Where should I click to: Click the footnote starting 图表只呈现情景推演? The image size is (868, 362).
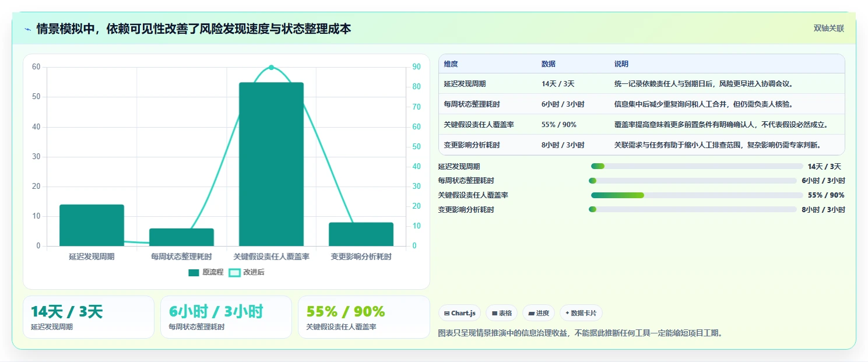point(581,333)
